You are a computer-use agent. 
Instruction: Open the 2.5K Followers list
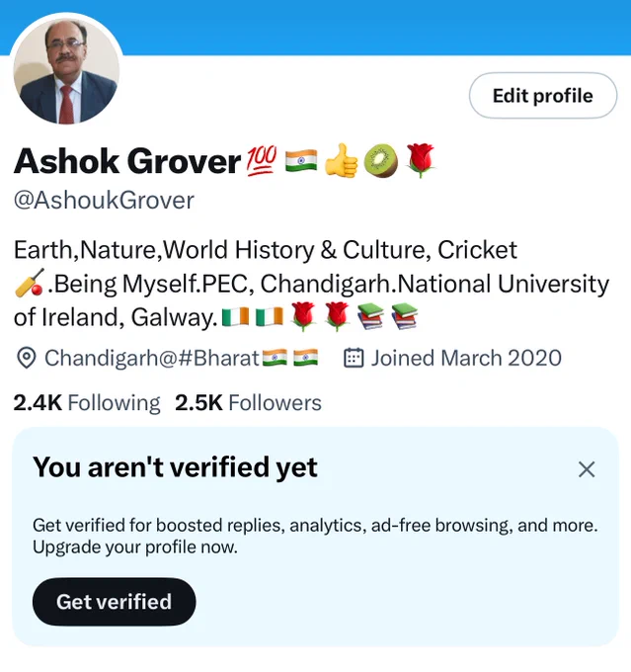click(x=248, y=403)
